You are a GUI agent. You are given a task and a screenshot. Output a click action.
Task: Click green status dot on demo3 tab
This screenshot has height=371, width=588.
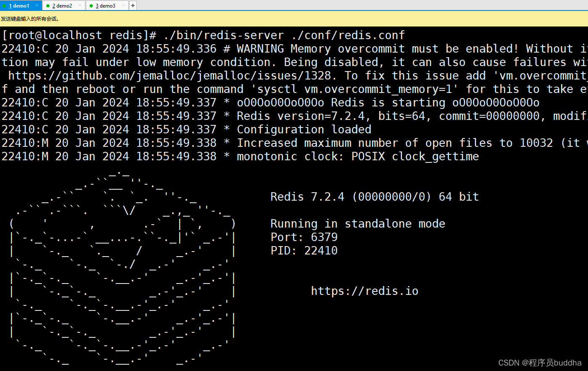tap(91, 6)
